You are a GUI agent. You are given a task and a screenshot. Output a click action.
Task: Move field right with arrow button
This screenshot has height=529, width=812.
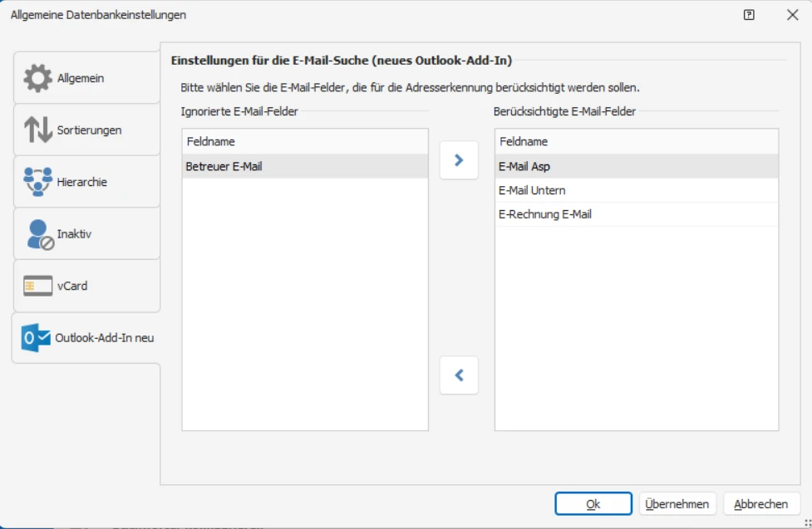[459, 161]
